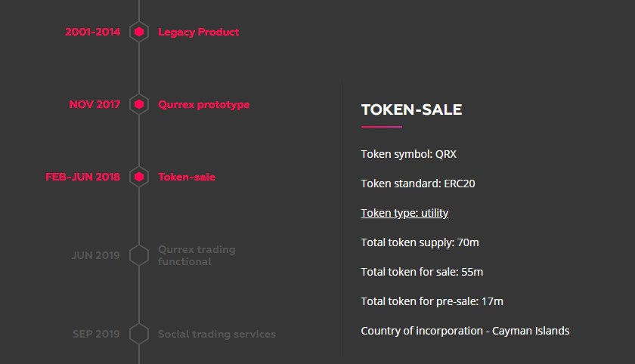Click the TOKEN-SALE panel heading
Viewport: 635px width, 364px height.
click(x=411, y=110)
